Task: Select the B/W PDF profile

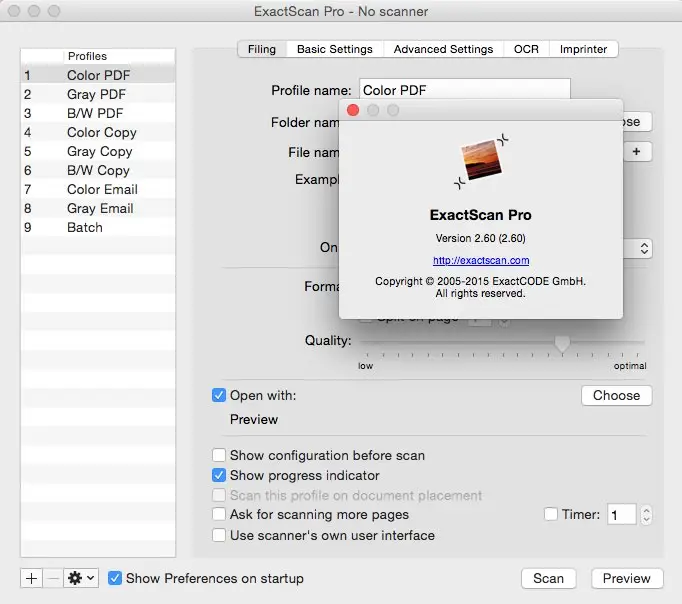Action: (x=98, y=113)
